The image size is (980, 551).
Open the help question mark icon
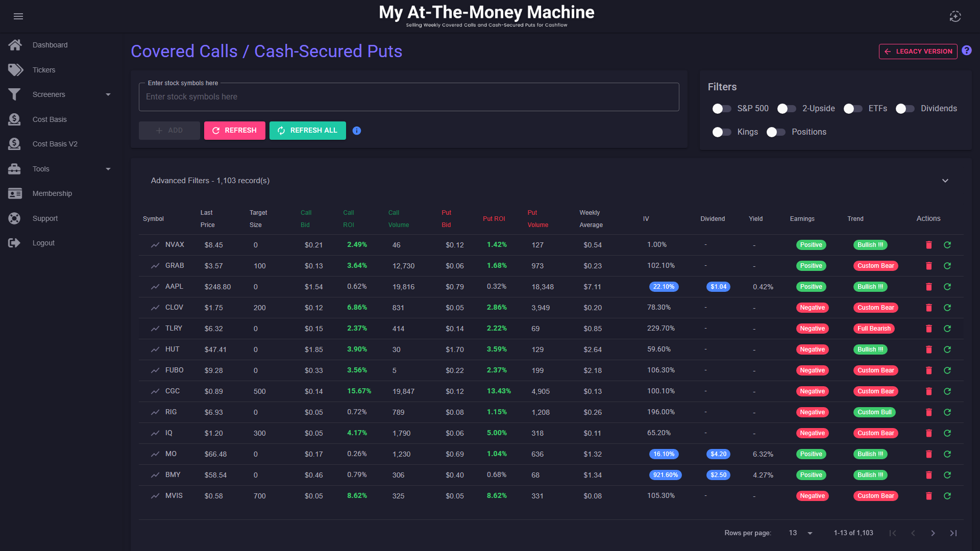tap(967, 51)
